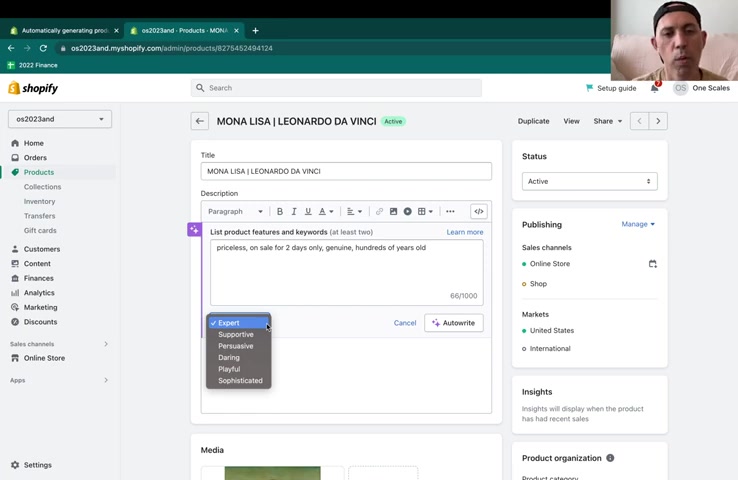Viewport: 738px width, 480px height.
Task: Toggle underline formatting in description editor
Action: [x=308, y=212]
